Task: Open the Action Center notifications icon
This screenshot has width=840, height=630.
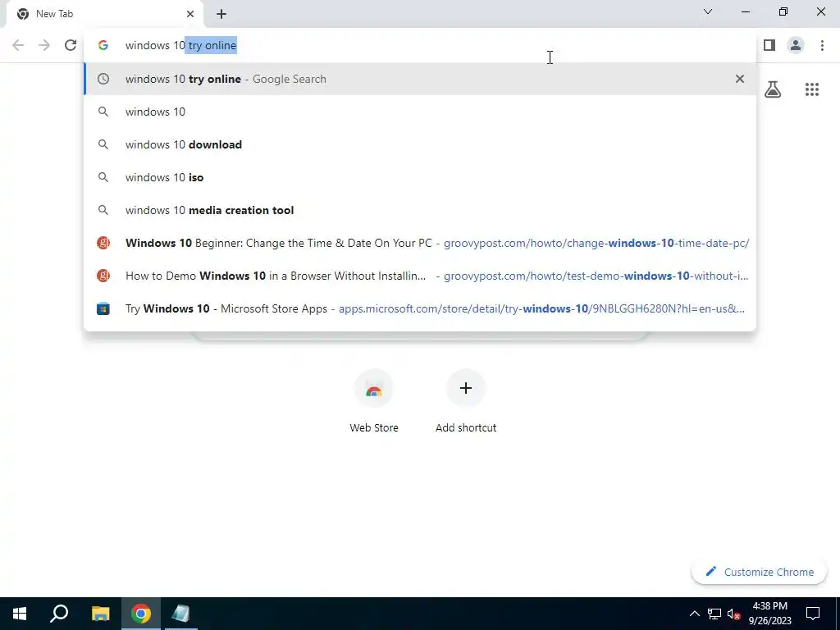Action: pyautogui.click(x=813, y=614)
